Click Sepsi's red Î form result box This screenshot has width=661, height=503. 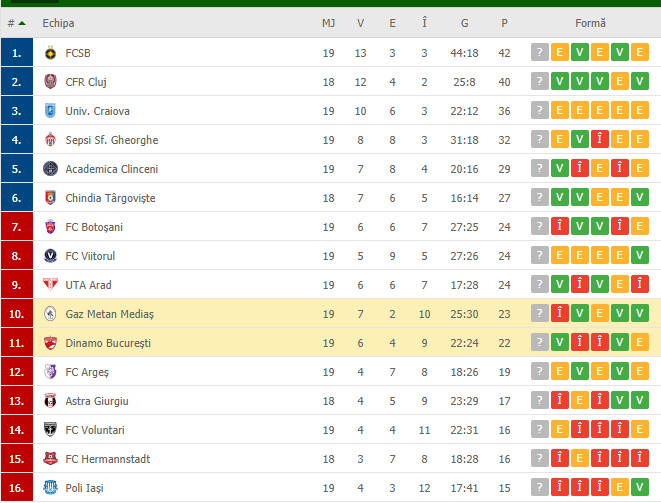click(599, 140)
